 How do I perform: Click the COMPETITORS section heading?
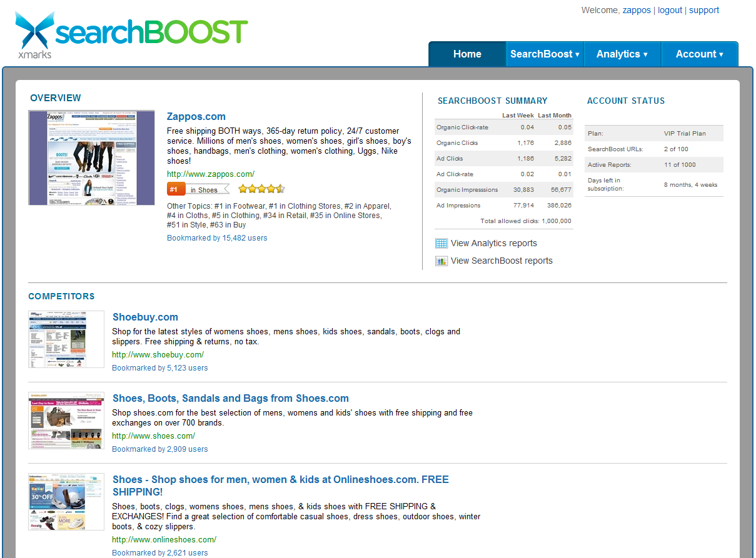pos(61,297)
